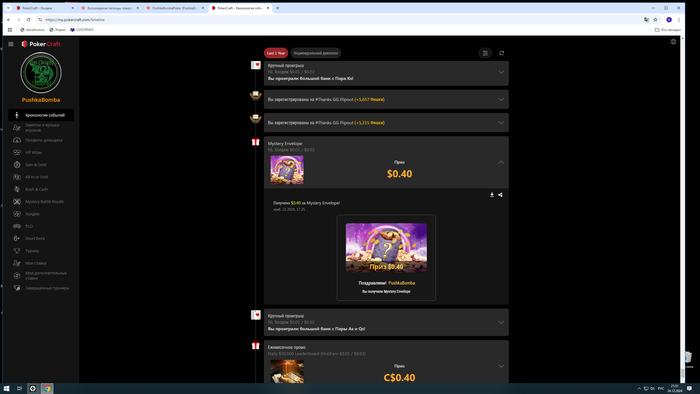The width and height of the screenshot is (700, 394).
Task: Click the Daily Leaderboard promo thumbnail
Action: [287, 371]
